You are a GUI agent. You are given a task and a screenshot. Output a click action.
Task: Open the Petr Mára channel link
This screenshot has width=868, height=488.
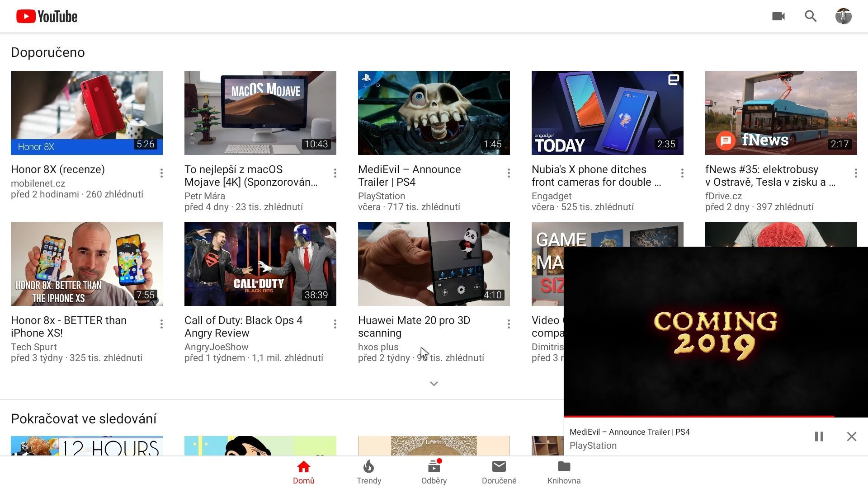pos(204,196)
